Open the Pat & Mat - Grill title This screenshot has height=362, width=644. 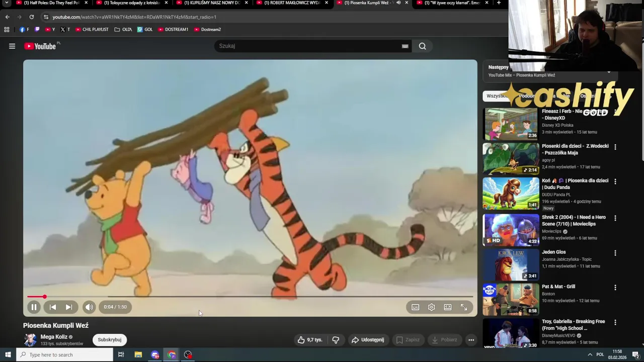558,287
